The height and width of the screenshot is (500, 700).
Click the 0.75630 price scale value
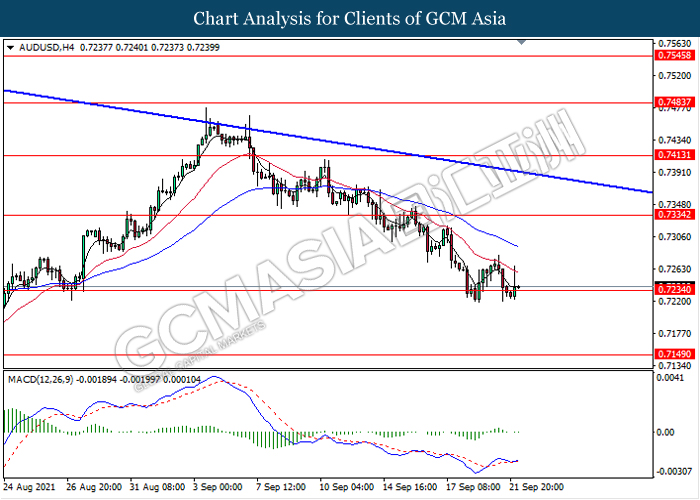point(675,44)
